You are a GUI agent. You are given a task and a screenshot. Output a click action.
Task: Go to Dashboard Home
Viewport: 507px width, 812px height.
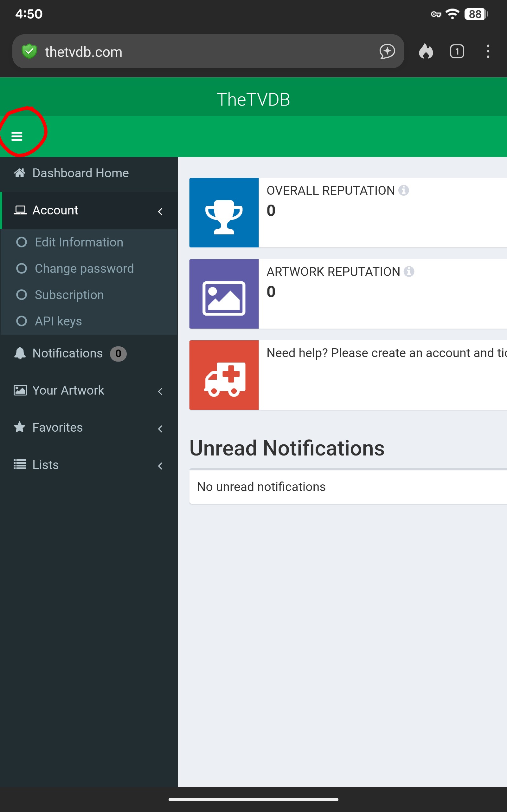tap(80, 173)
